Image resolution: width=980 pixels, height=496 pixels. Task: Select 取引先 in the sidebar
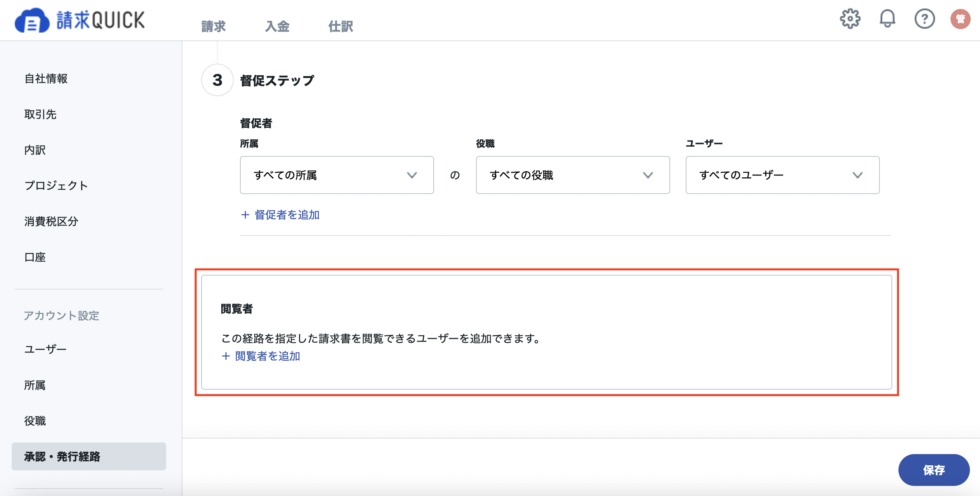tap(40, 114)
